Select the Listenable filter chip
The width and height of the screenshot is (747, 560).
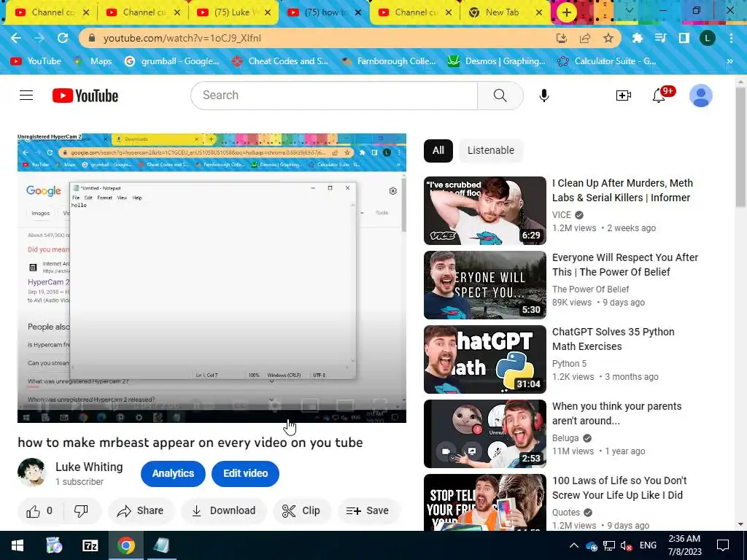[x=491, y=150]
